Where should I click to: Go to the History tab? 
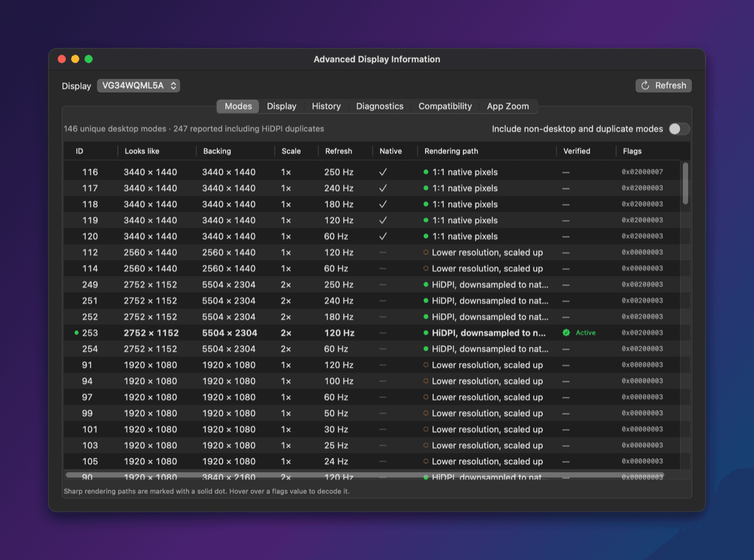point(326,106)
